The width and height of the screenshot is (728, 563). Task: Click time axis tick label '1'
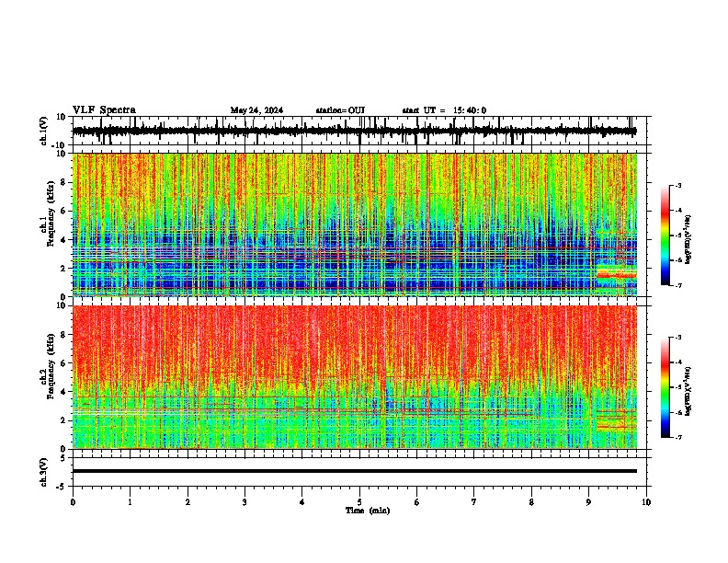tap(130, 502)
